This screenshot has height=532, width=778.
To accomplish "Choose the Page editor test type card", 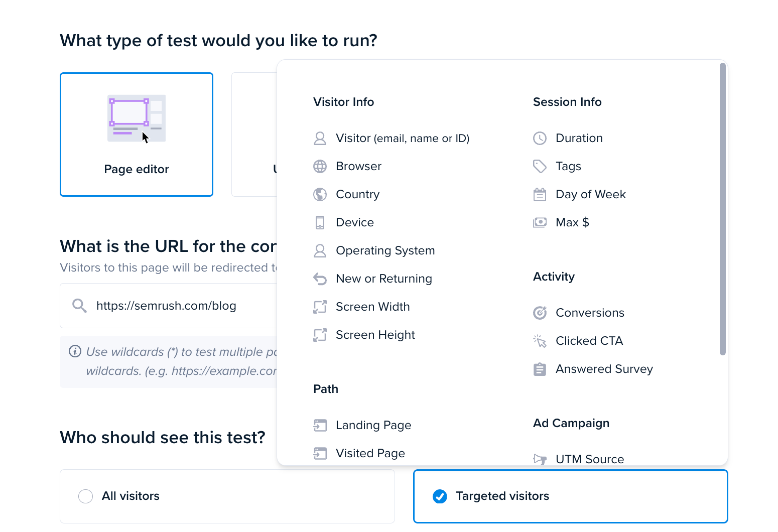I will 137,135.
